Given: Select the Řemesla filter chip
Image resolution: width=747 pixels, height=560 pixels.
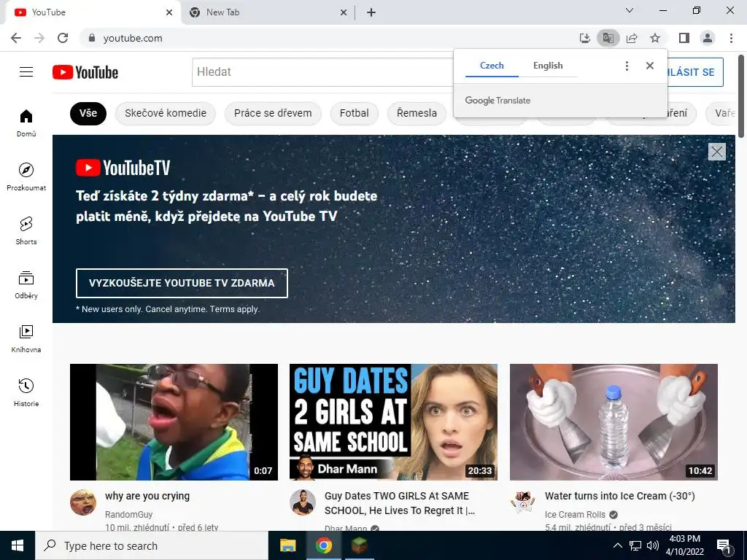Looking at the screenshot, I should coord(417,113).
